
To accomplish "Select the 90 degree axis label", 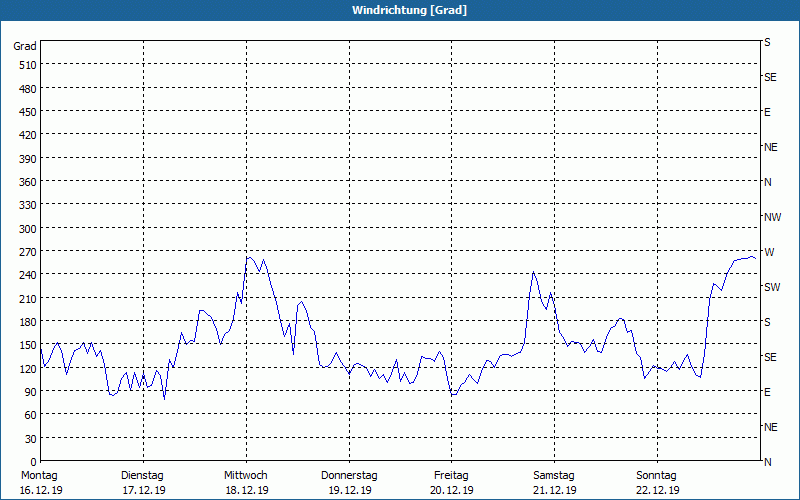I will coord(29,391).
